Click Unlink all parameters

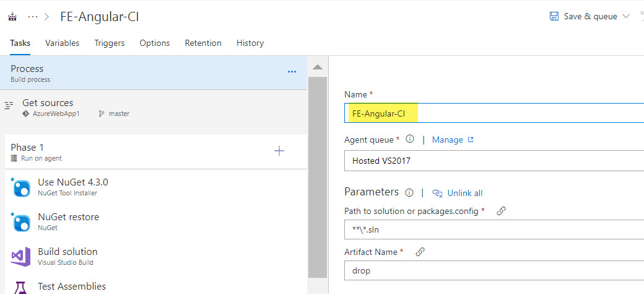[458, 193]
